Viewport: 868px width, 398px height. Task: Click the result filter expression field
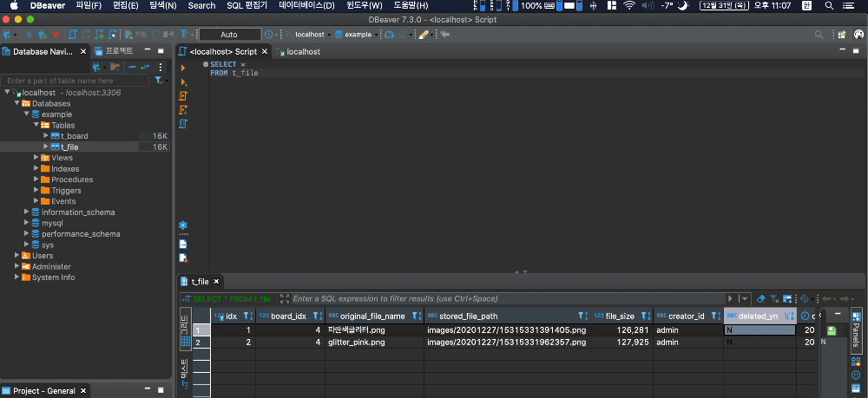(507, 298)
